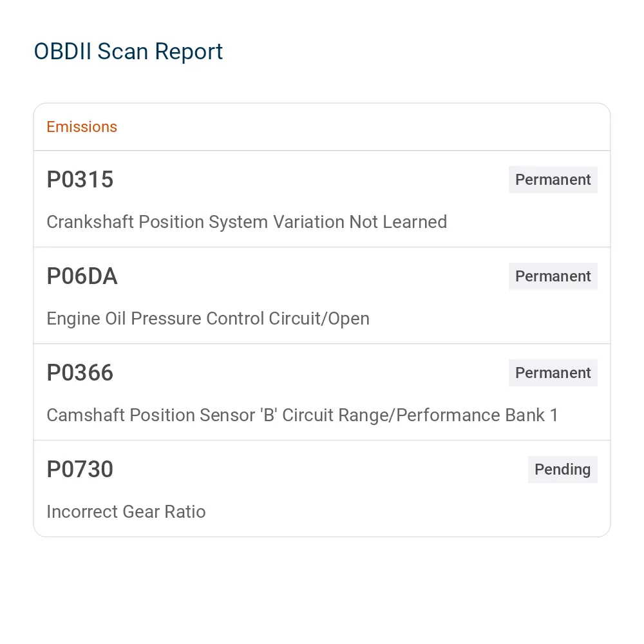
Task: Click the P0366 code heading
Action: (80, 372)
